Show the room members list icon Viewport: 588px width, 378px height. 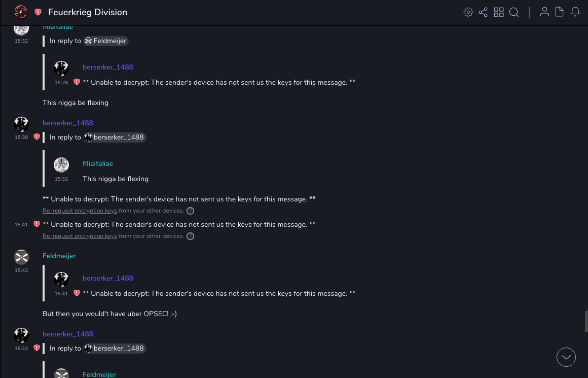[544, 12]
